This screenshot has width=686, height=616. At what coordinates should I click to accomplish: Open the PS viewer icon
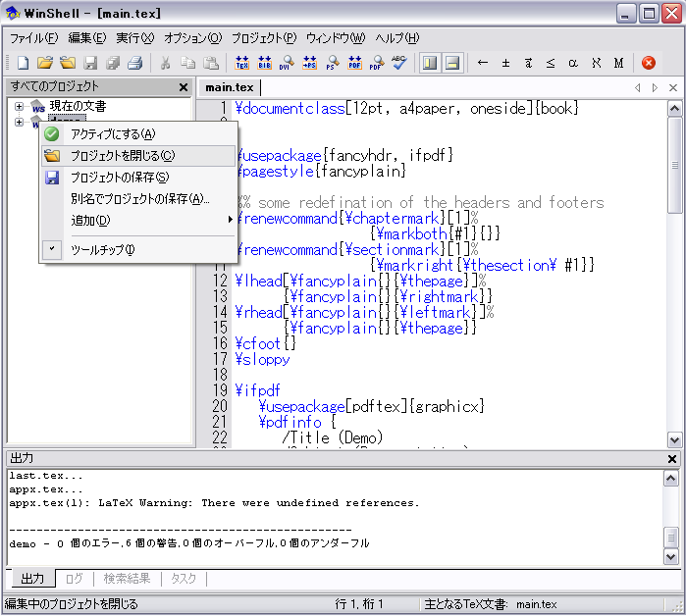pyautogui.click(x=332, y=63)
